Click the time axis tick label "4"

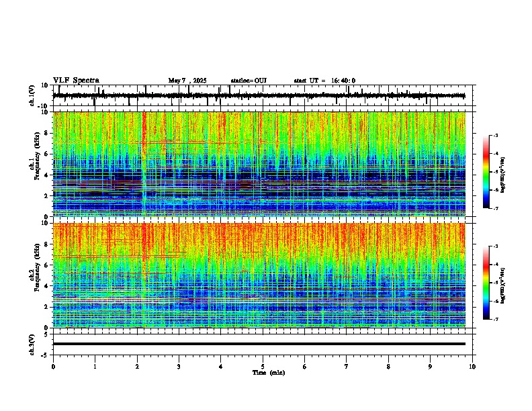(x=221, y=367)
